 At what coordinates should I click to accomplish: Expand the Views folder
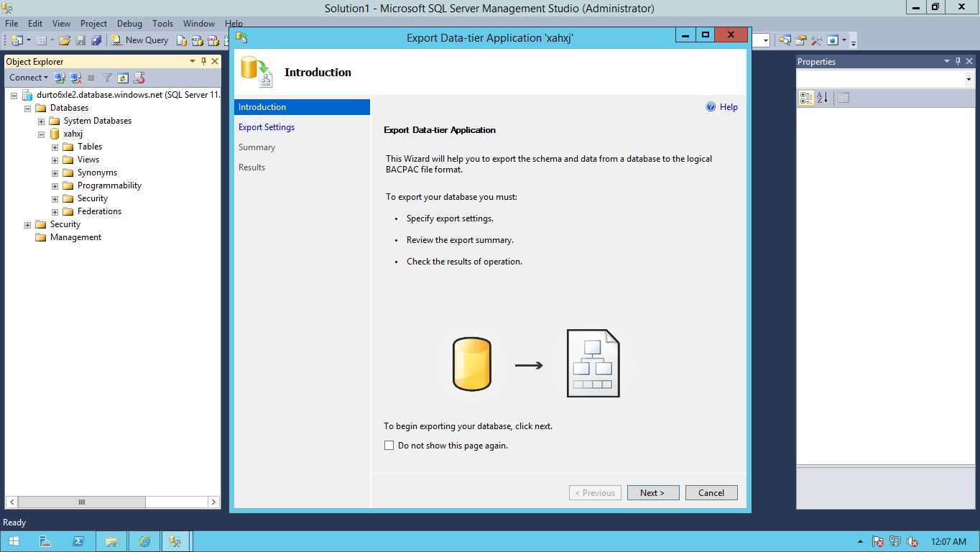[55, 160]
